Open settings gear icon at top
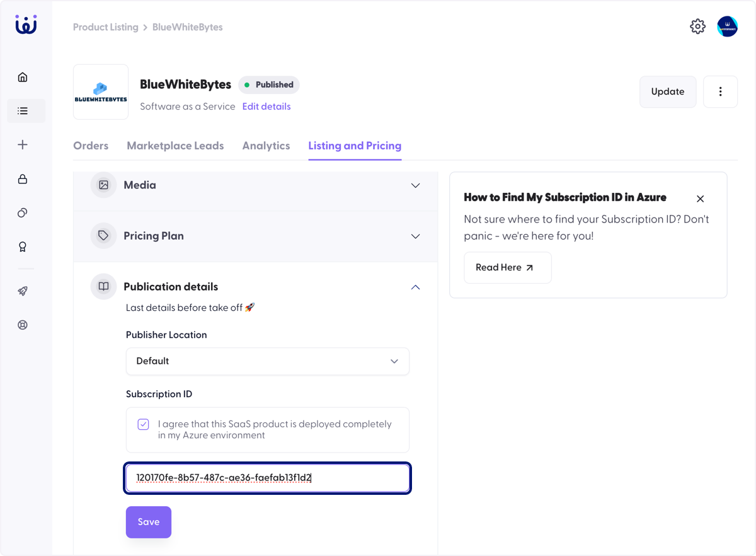 [697, 26]
